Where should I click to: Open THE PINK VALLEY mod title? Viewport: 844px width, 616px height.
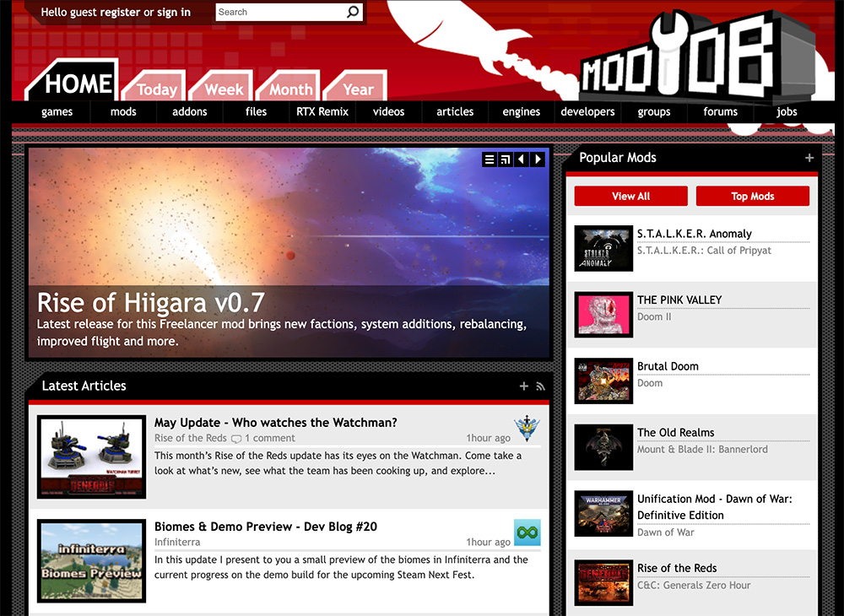coord(679,300)
